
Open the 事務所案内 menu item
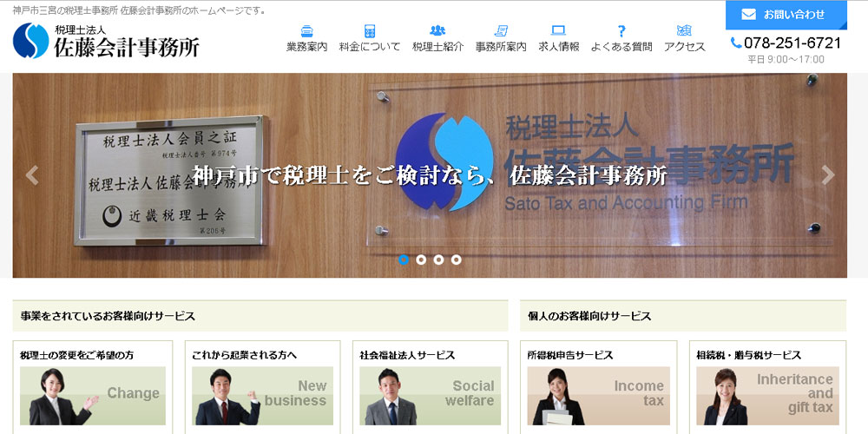501,47
